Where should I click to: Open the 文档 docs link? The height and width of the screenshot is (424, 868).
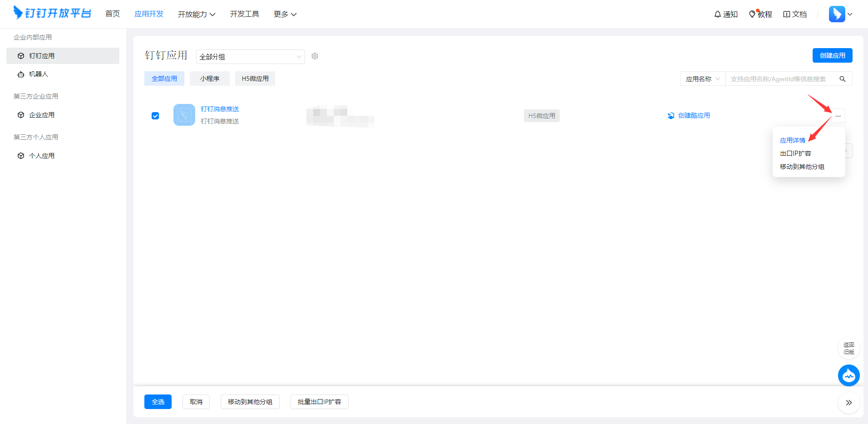click(795, 14)
